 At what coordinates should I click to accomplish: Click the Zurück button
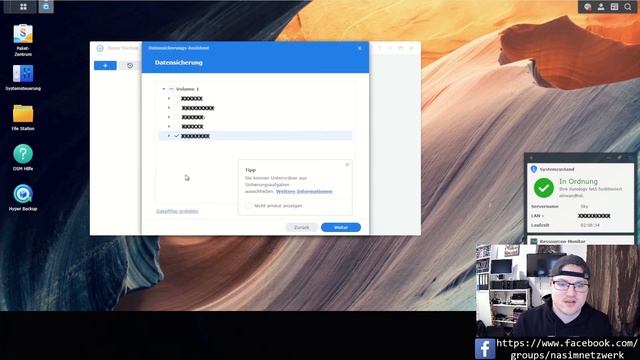point(302,227)
